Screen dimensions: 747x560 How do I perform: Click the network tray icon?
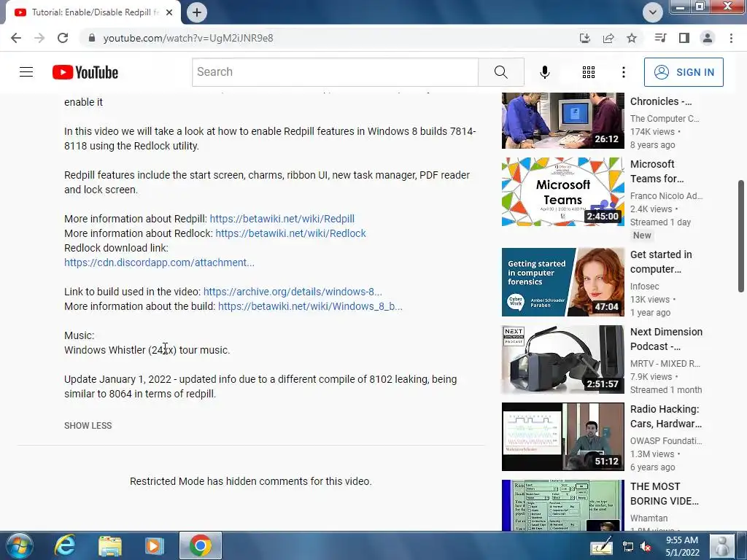click(628, 547)
